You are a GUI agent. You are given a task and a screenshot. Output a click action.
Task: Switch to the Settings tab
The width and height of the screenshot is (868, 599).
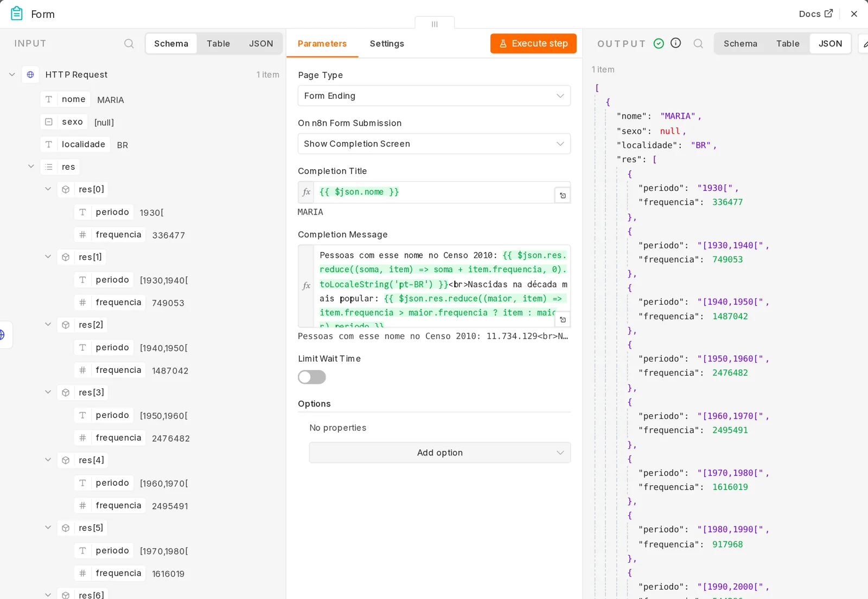387,43
